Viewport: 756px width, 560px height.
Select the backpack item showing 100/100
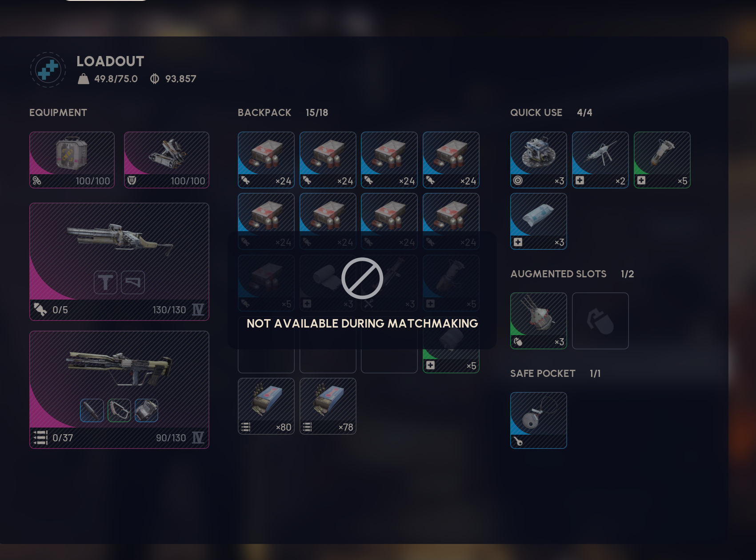click(72, 160)
